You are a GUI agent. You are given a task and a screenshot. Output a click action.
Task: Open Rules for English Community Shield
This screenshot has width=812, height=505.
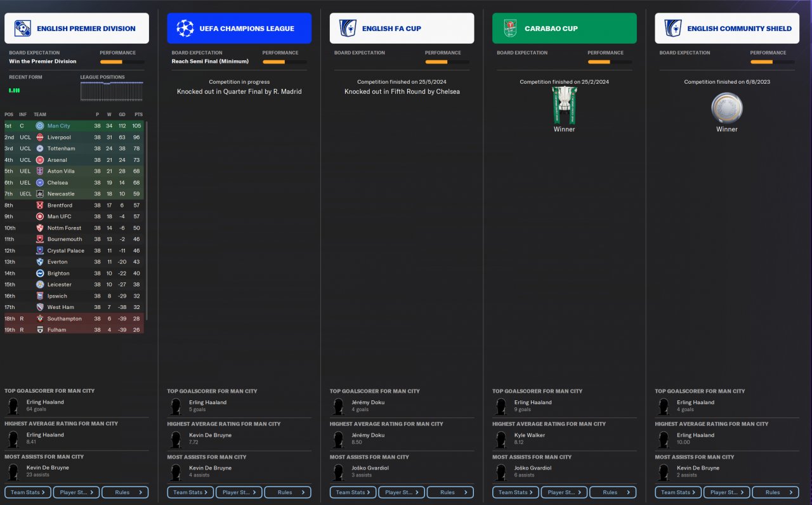pos(776,492)
